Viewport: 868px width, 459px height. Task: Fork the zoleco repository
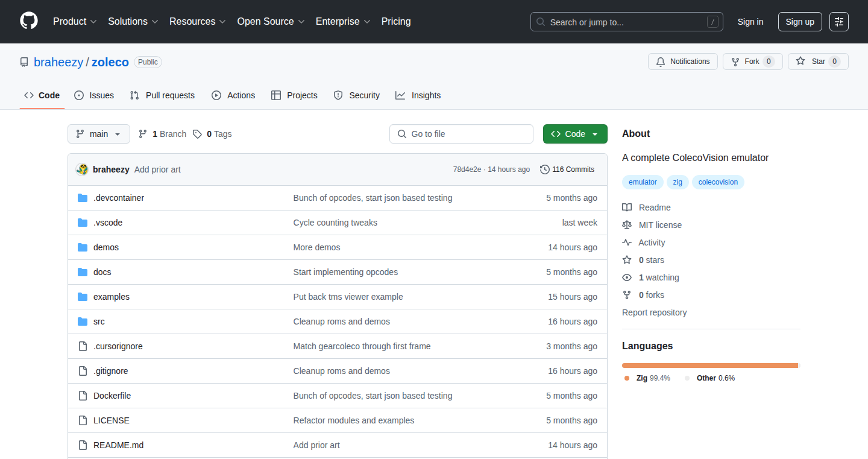(752, 62)
